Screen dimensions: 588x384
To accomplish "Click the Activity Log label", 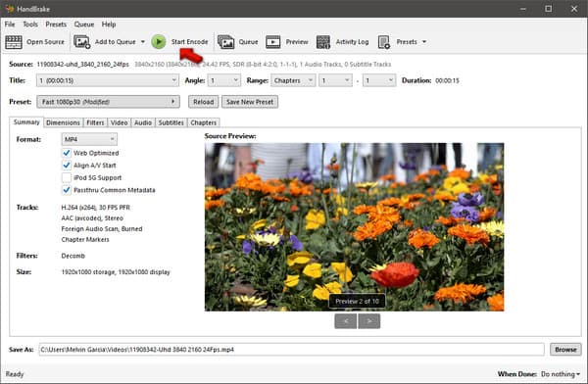I will click(352, 42).
